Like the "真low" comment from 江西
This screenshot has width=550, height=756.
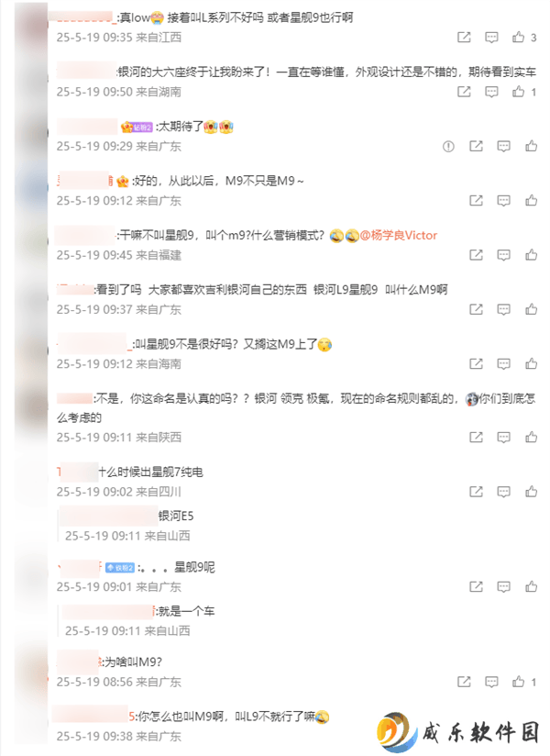tap(519, 37)
